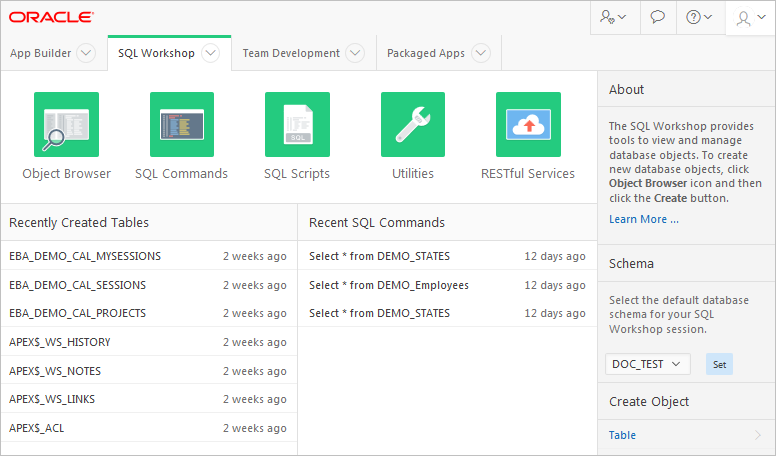
Task: Expand the Packaged Apps dropdown arrow
Action: pos(481,54)
